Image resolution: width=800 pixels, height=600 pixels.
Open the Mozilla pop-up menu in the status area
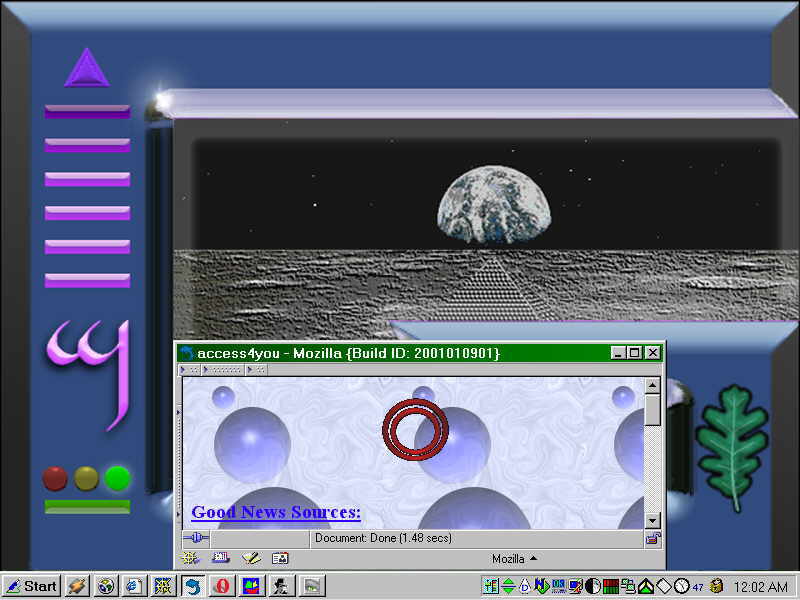[x=514, y=558]
